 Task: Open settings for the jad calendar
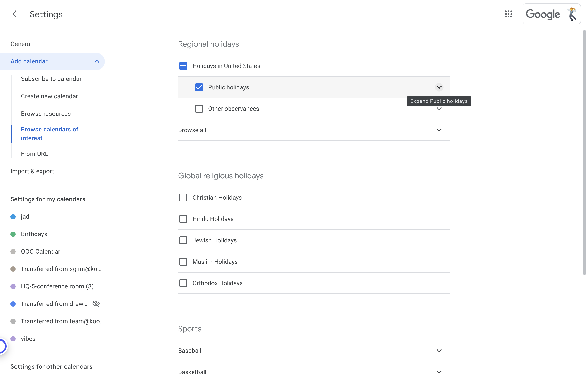pos(25,217)
